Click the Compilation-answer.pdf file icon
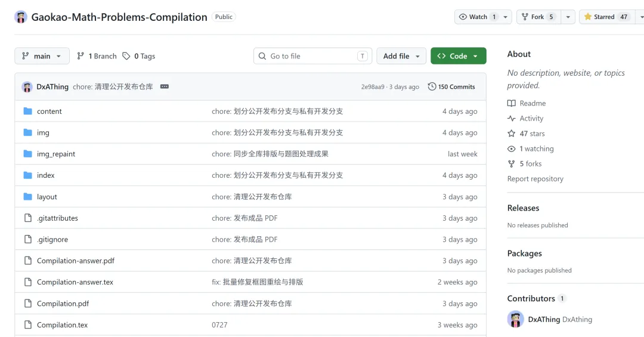Screen dimensions: 644x337 (27, 261)
